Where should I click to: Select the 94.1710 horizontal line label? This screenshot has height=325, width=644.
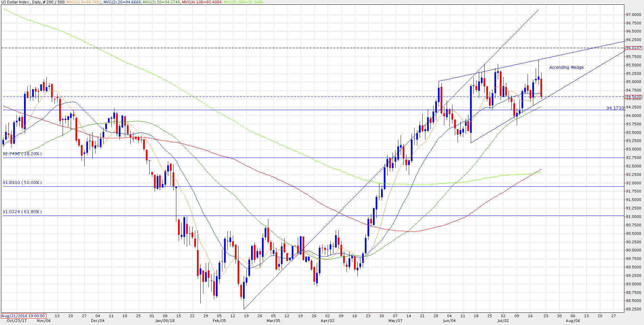click(615, 108)
